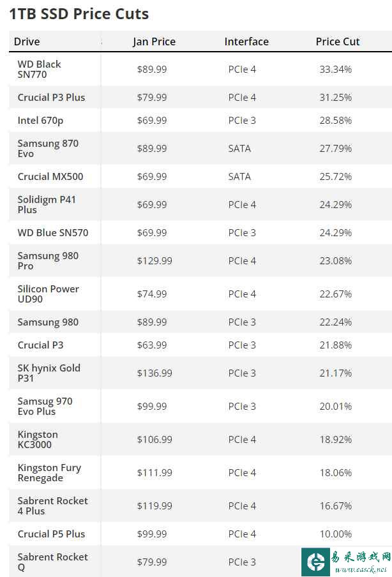The image size is (392, 577).
Task: Click the Jan Price column header
Action: pos(155,41)
